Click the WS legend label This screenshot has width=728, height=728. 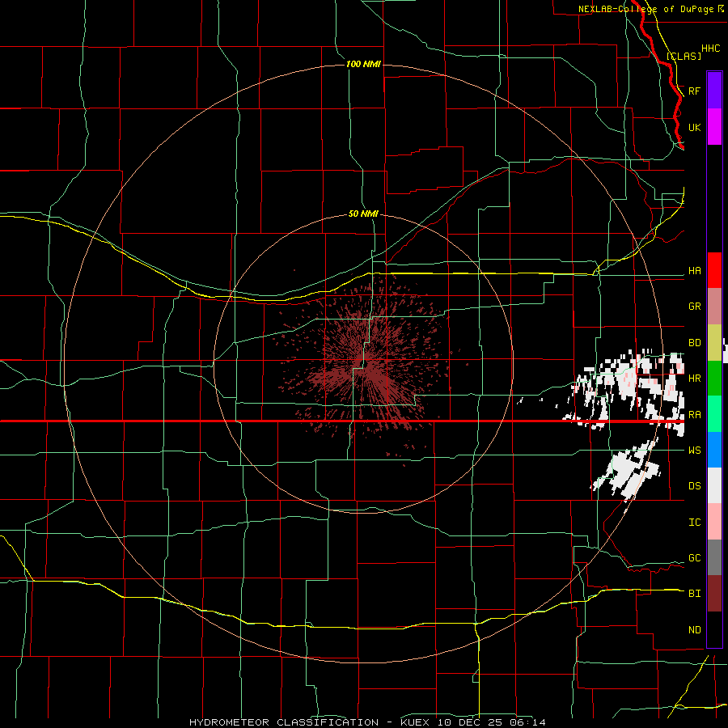click(x=694, y=451)
